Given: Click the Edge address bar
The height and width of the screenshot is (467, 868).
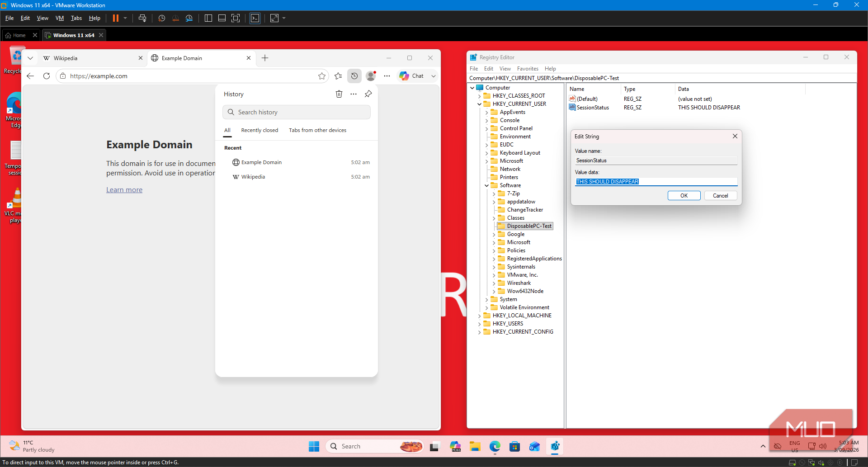Looking at the screenshot, I should pyautogui.click(x=192, y=76).
